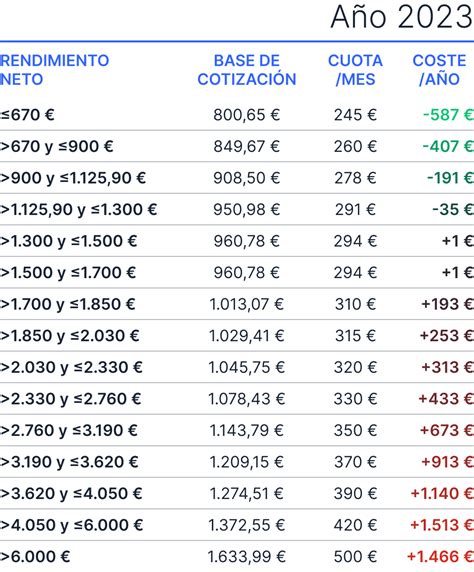Click the Año 2023 heading
474x572 pixels.
click(402, 18)
